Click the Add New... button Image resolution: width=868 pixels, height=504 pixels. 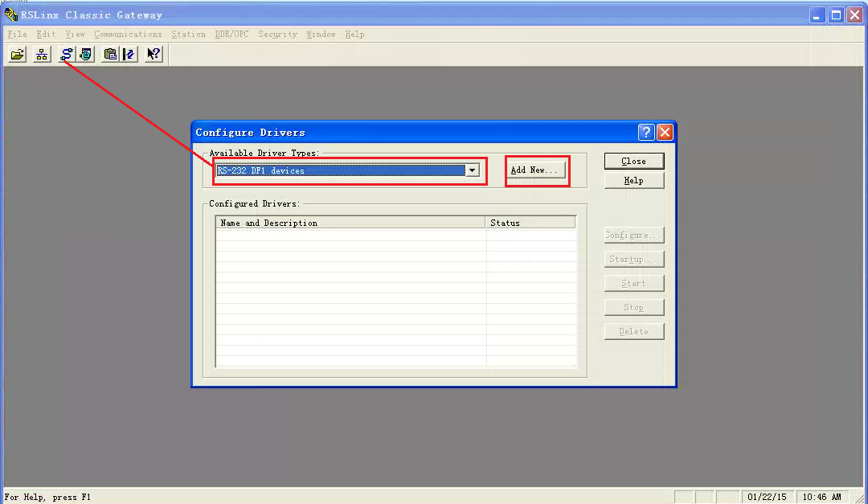point(534,170)
